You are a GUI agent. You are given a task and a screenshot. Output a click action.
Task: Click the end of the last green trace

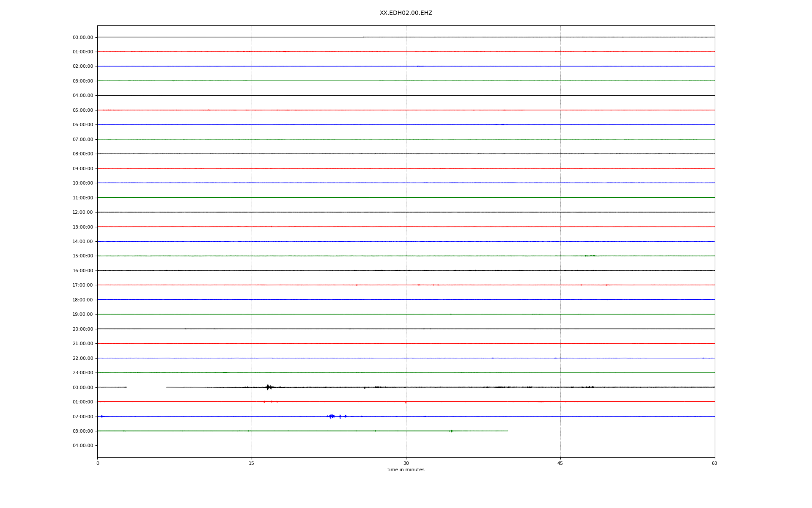click(507, 431)
